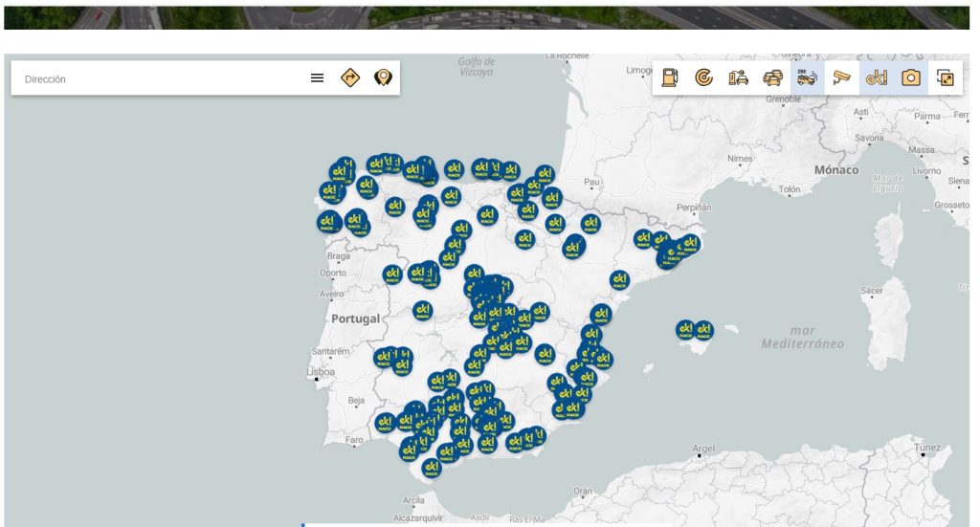Click the Nimes city label
This screenshot has height=527, width=980.
tap(740, 159)
